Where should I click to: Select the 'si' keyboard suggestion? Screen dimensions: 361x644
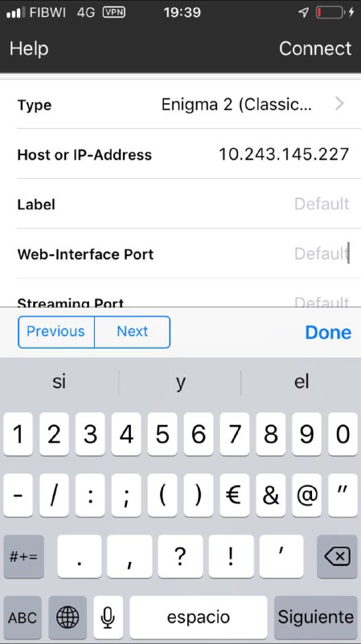click(59, 382)
